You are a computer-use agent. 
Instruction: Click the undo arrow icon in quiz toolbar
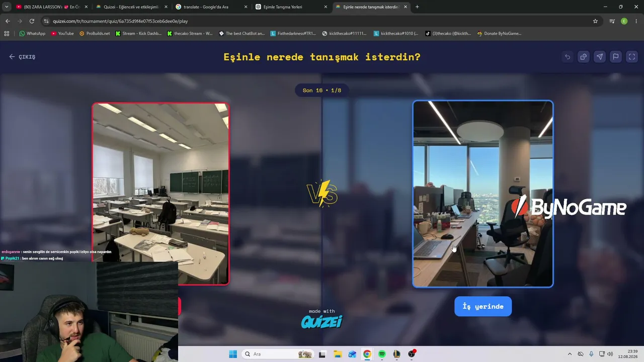568,57
